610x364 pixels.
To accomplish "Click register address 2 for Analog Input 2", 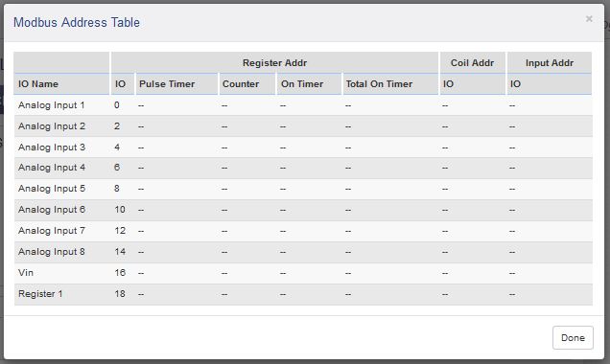I will tap(117, 126).
